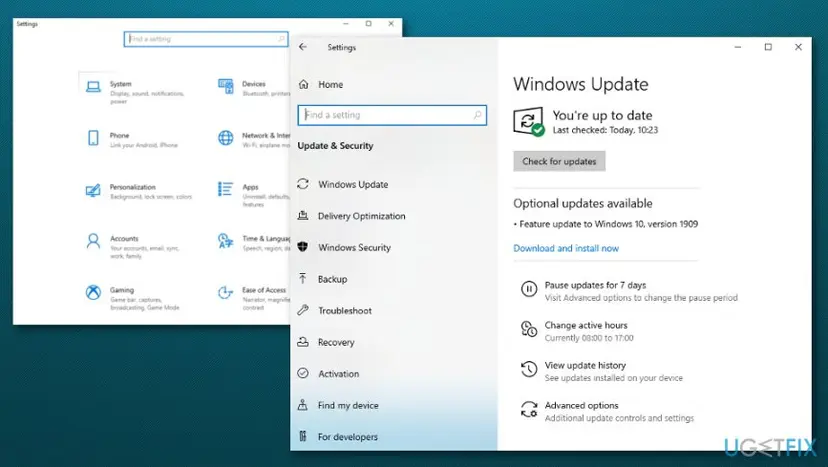Open the Apps category in back window
The image size is (828, 467).
pos(254,195)
